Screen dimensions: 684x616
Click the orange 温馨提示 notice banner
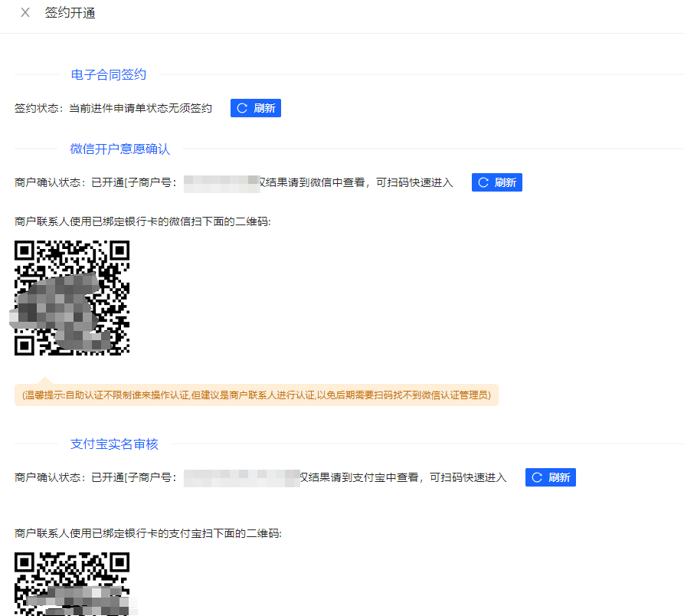[257, 395]
